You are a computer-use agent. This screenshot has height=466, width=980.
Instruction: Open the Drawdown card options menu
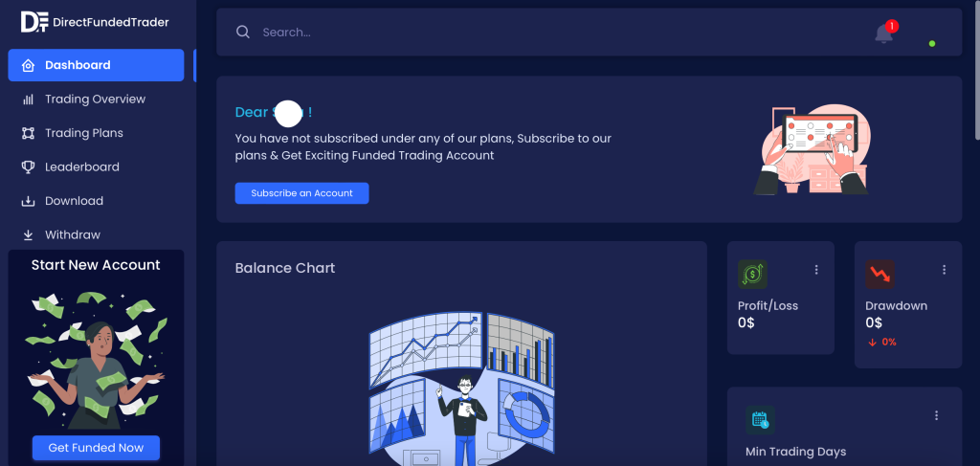(944, 270)
